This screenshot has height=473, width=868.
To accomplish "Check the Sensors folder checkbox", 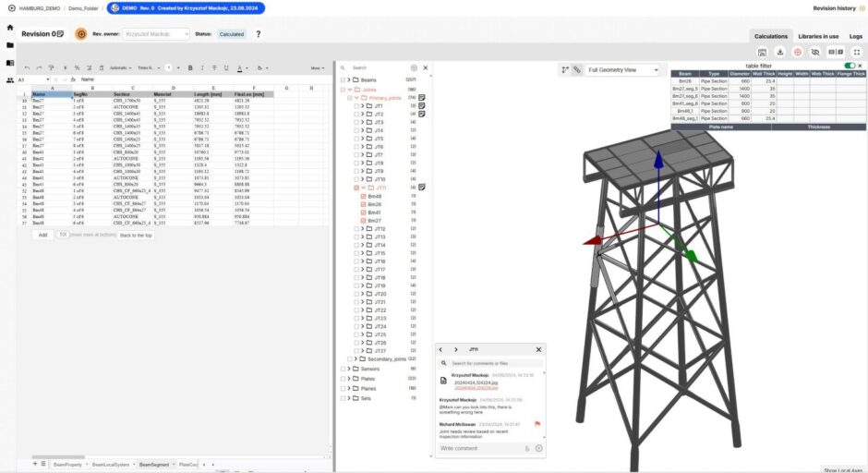I will pyautogui.click(x=343, y=368).
